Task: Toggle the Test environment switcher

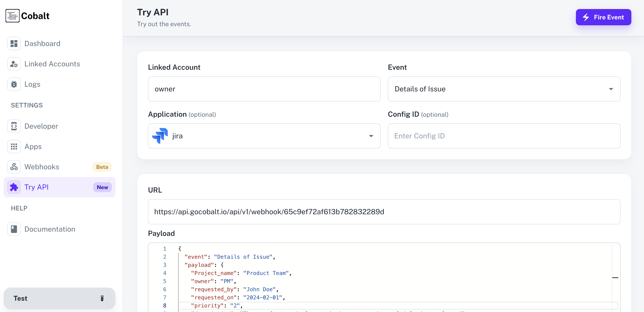Action: (x=59, y=298)
